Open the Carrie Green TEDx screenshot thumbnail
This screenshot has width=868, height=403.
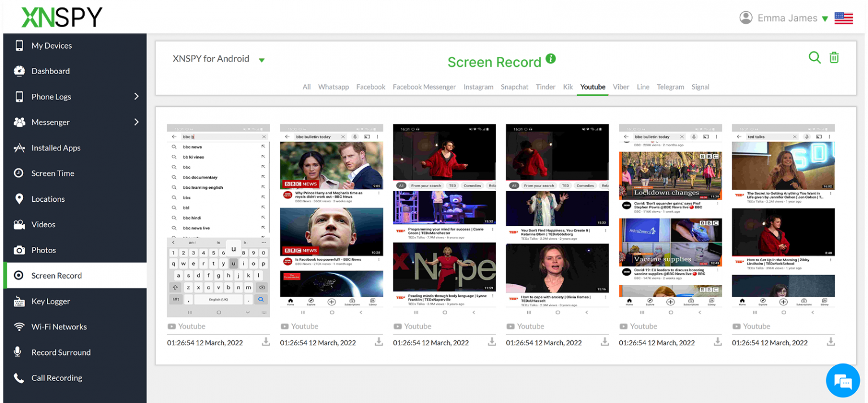point(445,220)
